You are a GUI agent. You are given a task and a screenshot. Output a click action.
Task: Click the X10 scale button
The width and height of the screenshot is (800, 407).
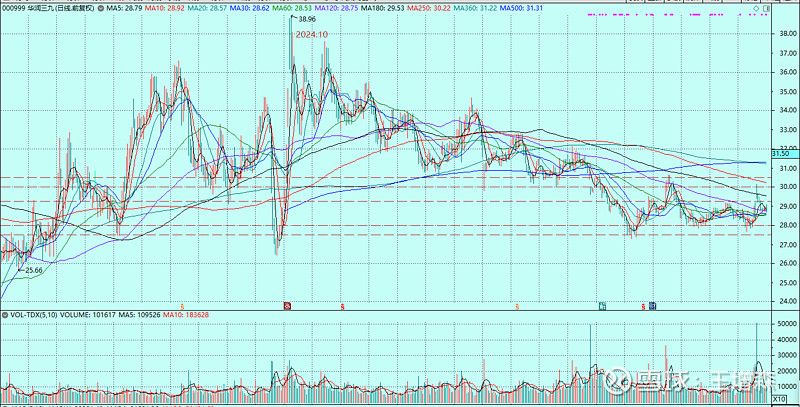pos(779,399)
